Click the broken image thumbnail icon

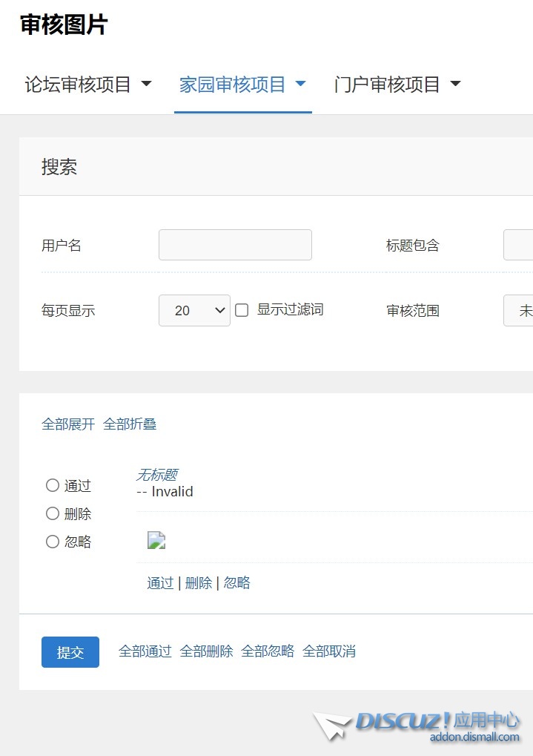(x=156, y=540)
